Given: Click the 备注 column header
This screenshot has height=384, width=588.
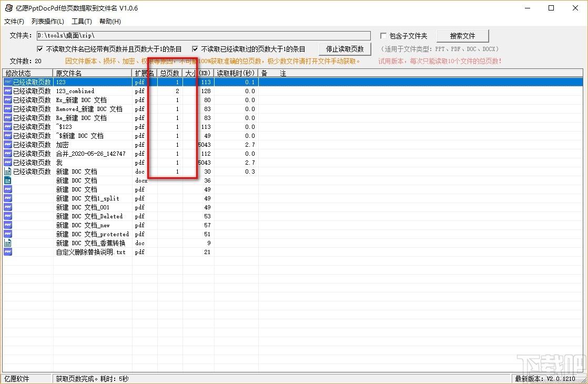Looking at the screenshot, I should [x=420, y=73].
